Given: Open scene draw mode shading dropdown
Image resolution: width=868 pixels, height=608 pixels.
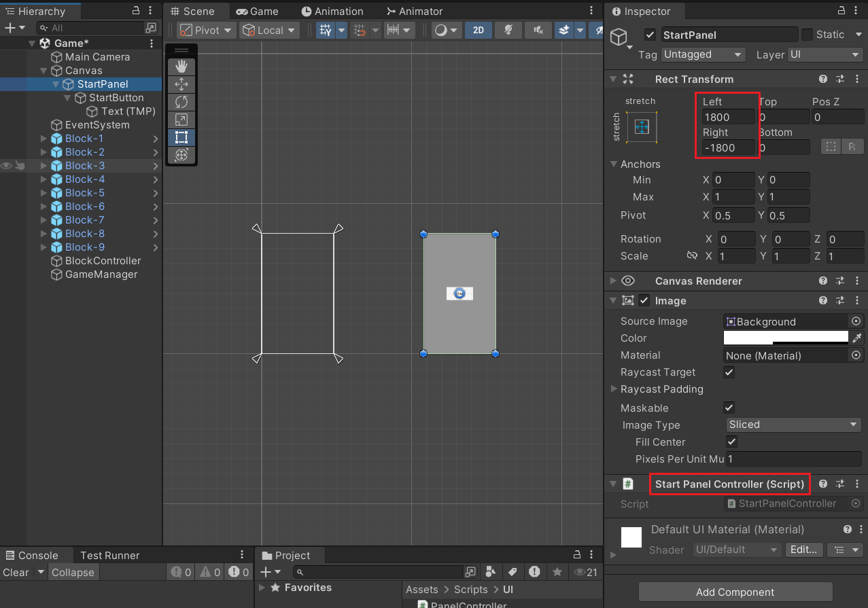Looking at the screenshot, I should click(447, 31).
